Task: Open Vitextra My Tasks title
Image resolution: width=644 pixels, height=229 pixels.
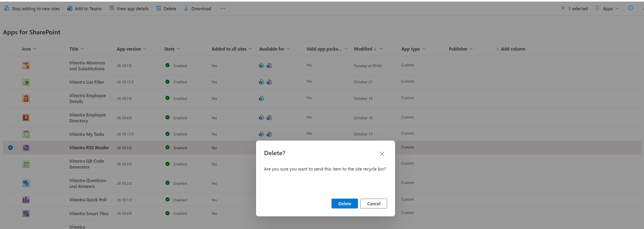Action: pyautogui.click(x=87, y=134)
